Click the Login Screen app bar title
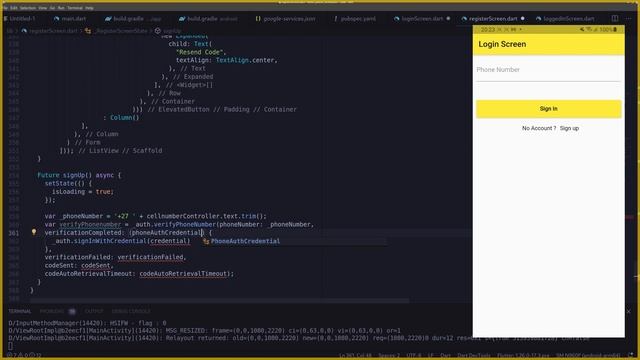 pos(502,44)
